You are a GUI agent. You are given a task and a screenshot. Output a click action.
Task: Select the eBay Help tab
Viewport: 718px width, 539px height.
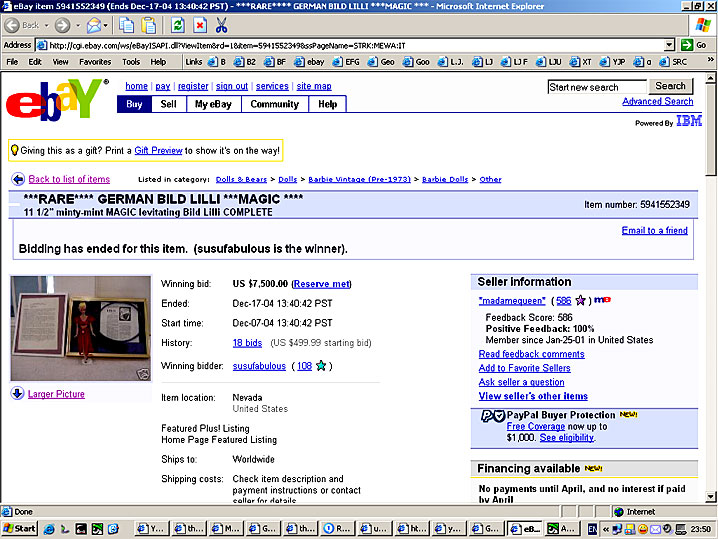click(x=327, y=104)
